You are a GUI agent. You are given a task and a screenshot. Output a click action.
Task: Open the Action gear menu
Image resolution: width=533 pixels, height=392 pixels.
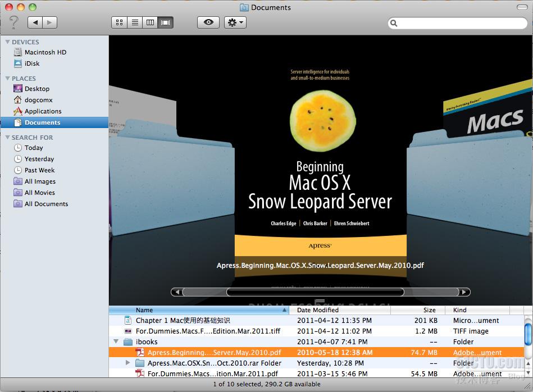click(x=235, y=23)
